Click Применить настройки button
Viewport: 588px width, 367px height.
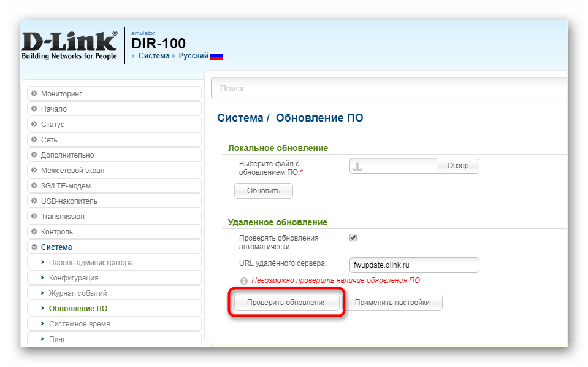tap(392, 303)
